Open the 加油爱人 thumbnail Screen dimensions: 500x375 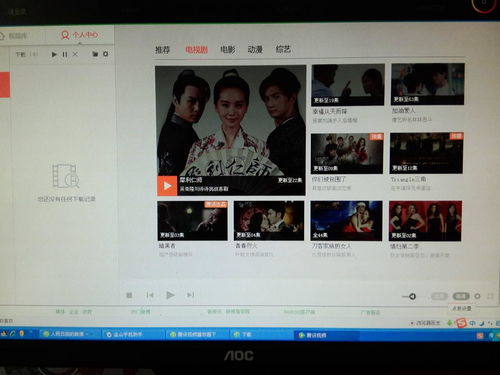(x=428, y=84)
